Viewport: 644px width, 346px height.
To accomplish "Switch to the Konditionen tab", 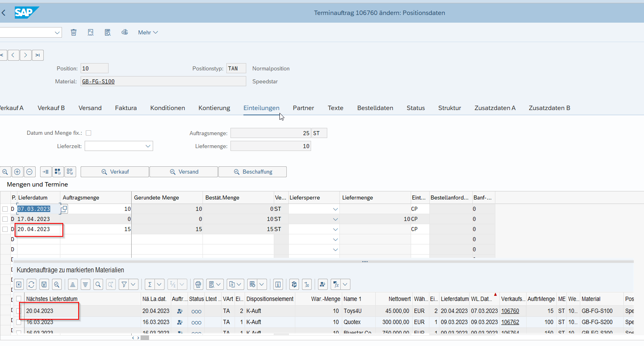I will pos(167,108).
